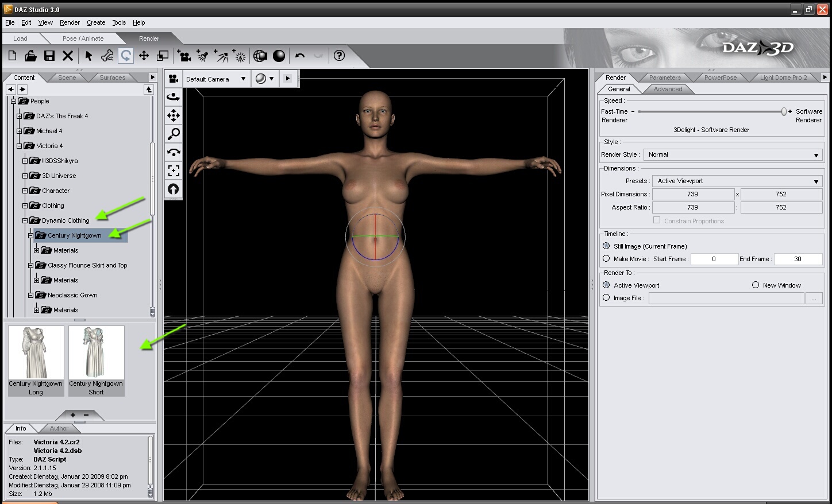Open the Render Style dropdown
832x504 pixels.
[733, 155]
